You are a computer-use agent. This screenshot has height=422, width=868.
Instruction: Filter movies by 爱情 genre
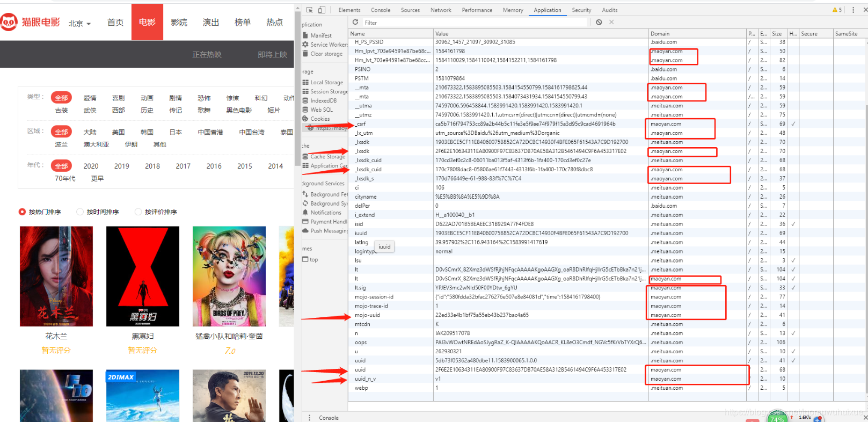(90, 98)
